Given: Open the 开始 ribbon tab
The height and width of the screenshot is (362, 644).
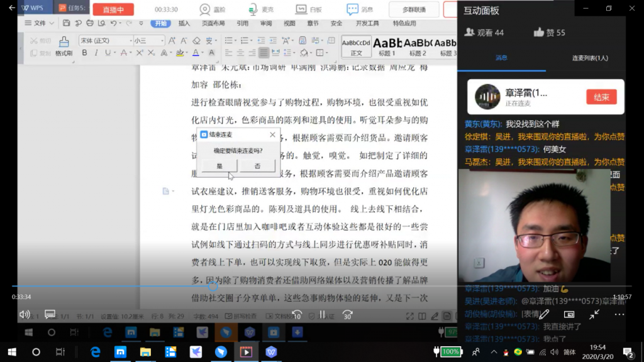Looking at the screenshot, I should click(x=160, y=23).
